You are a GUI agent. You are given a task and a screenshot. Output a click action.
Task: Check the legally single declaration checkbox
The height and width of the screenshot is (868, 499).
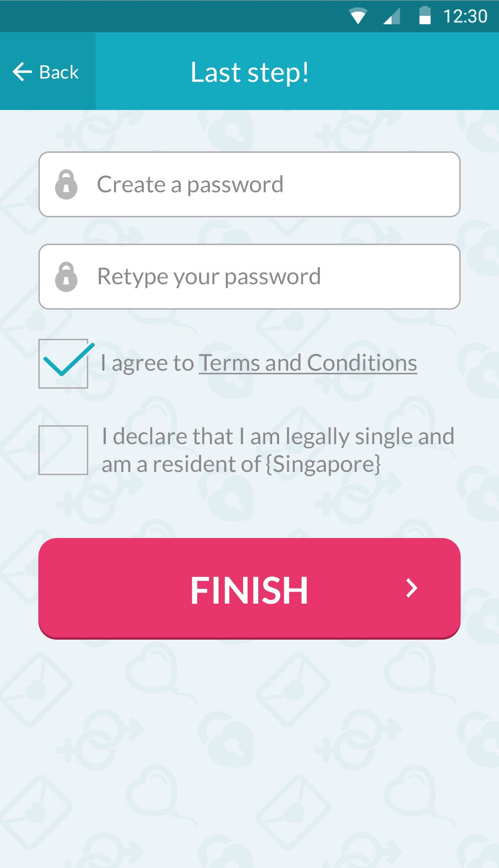tap(63, 450)
